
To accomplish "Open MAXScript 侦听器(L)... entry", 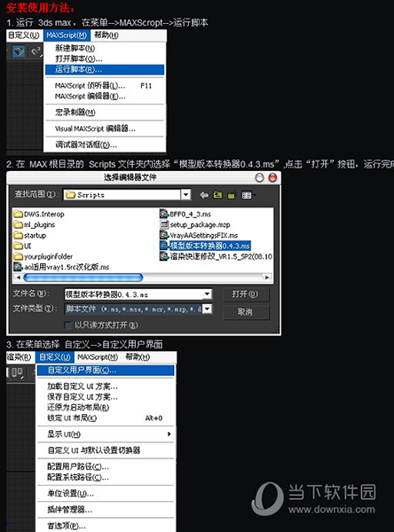I will coord(105,86).
